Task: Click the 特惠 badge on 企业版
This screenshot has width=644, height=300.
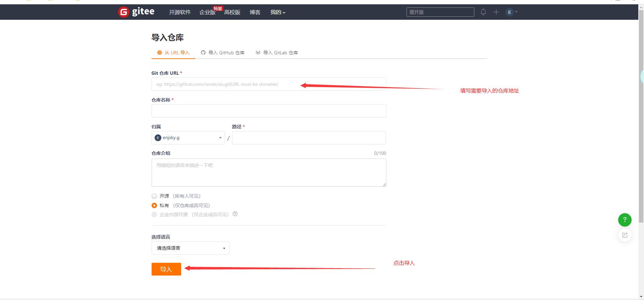Action: pyautogui.click(x=218, y=8)
